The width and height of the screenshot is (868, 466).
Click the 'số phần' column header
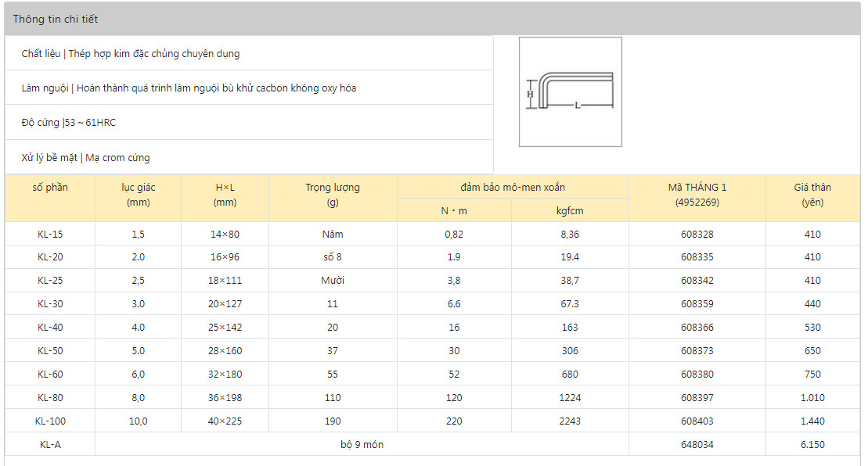[x=50, y=188]
